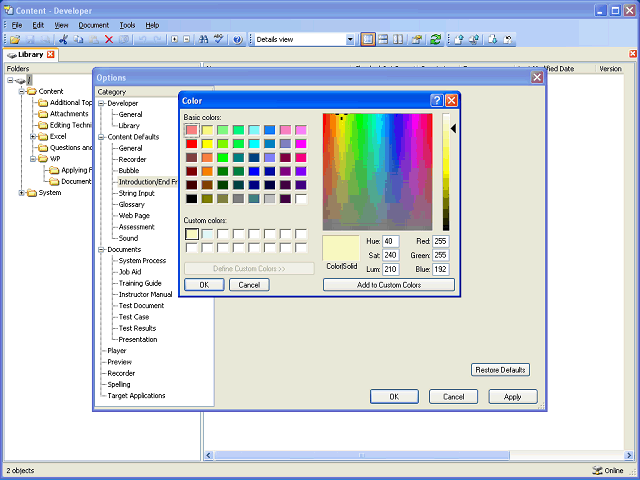Image resolution: width=640 pixels, height=480 pixels.
Task: Click the Collapse all minus toolbar icon
Action: [187, 40]
